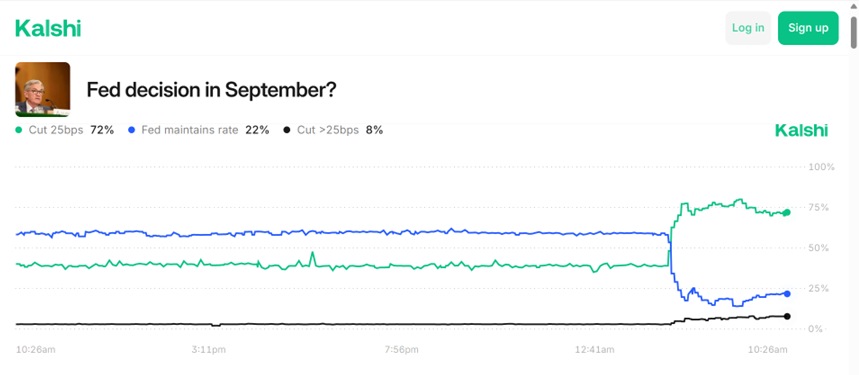Open the Jerome Powell market thumbnail

click(42, 89)
